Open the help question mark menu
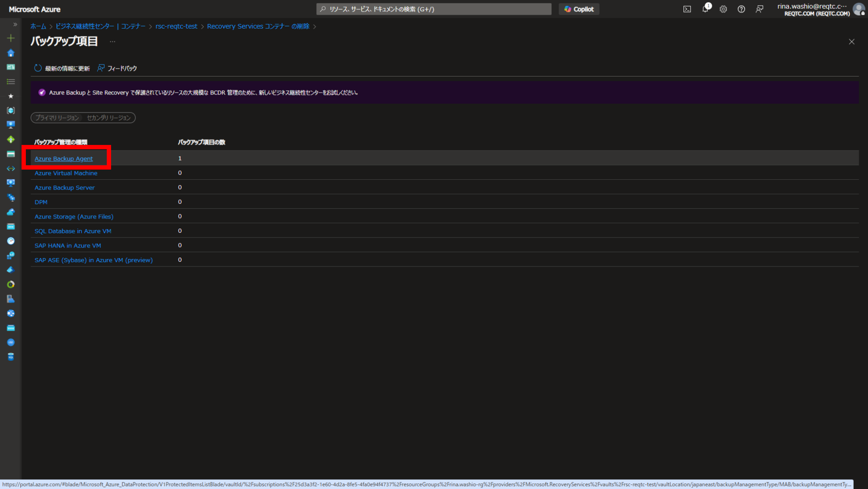Screen dimensions: 868x489 tap(741, 9)
